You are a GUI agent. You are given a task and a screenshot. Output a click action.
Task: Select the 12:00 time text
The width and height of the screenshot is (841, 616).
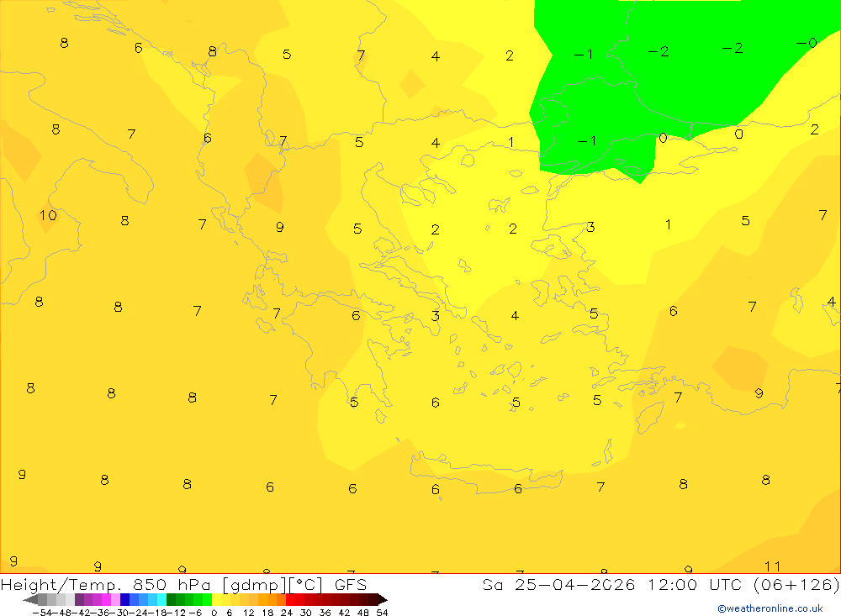coord(673,584)
